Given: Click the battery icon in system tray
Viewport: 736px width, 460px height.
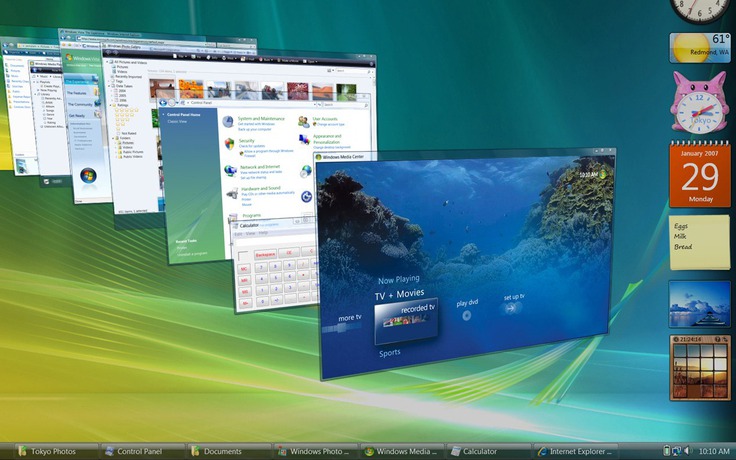Looking at the screenshot, I should coord(667,451).
